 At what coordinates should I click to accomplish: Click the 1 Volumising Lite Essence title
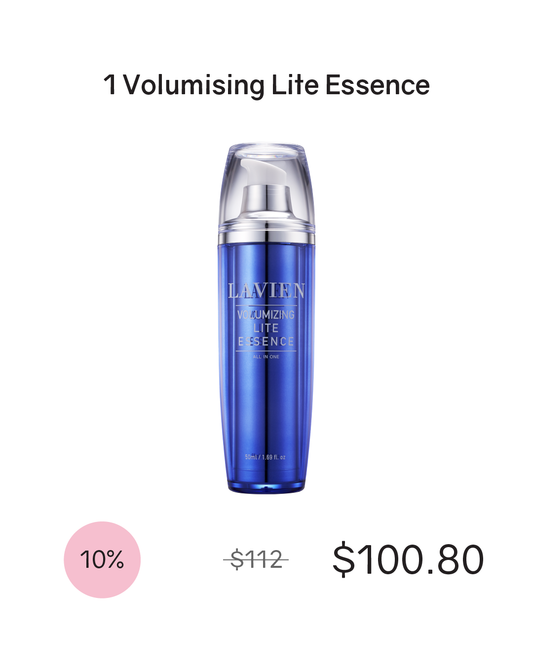tap(266, 85)
